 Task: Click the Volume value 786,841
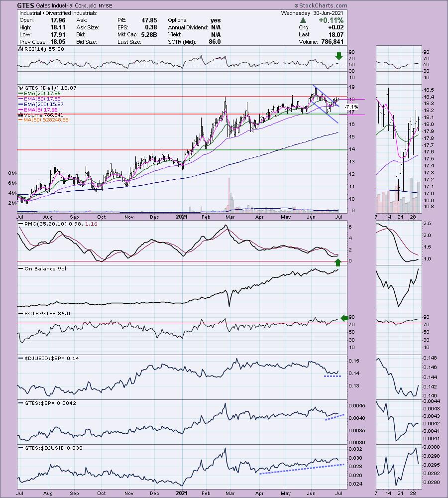(332, 42)
